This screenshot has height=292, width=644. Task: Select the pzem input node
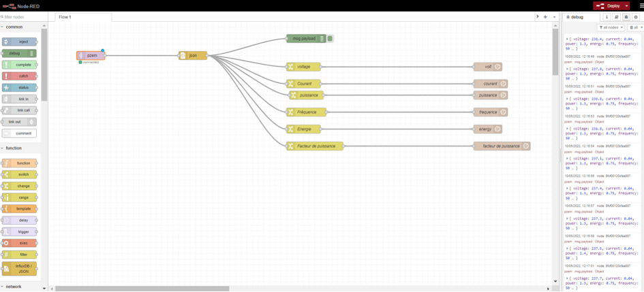click(91, 56)
